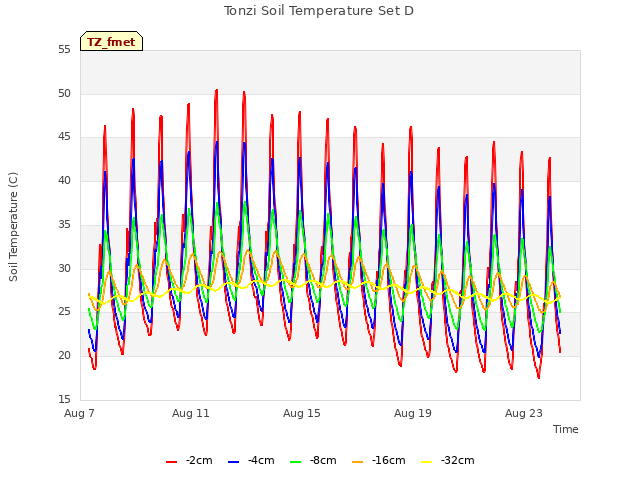Click the 15 y-axis tick label

coord(64,399)
